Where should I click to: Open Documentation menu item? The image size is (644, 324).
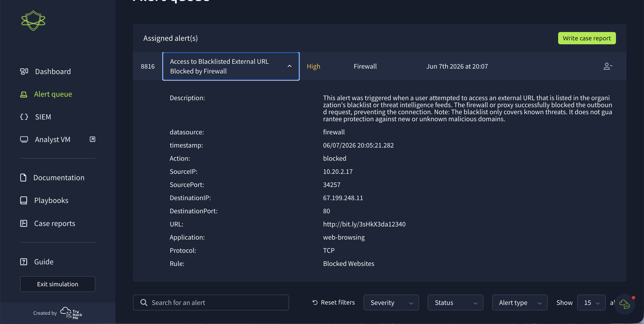pyautogui.click(x=59, y=177)
